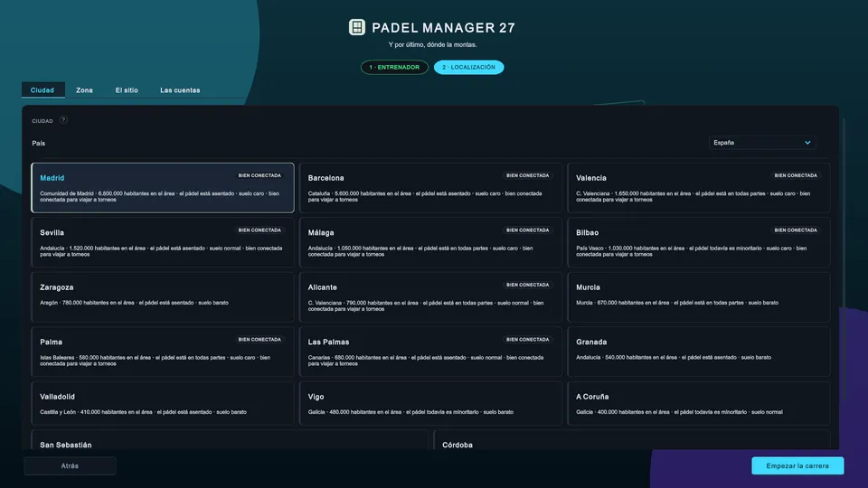Viewport: 868px width, 488px height.
Task: Select the Alicante city card
Action: 430,297
